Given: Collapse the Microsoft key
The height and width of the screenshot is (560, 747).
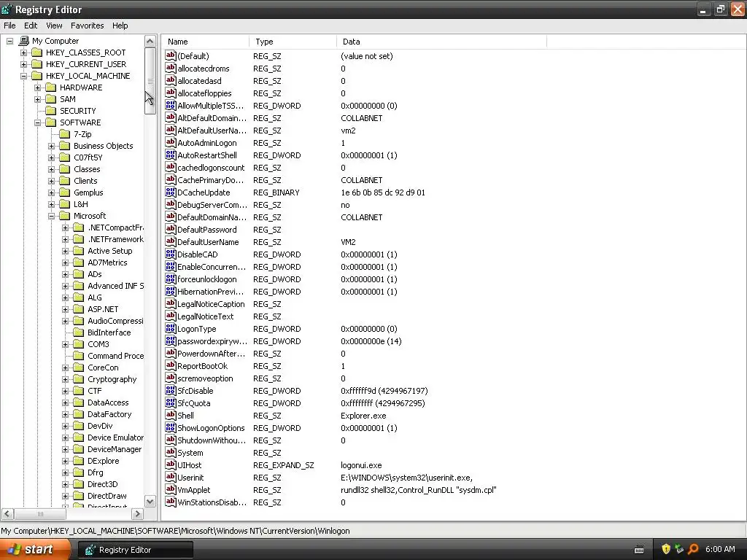Looking at the screenshot, I should 51,216.
